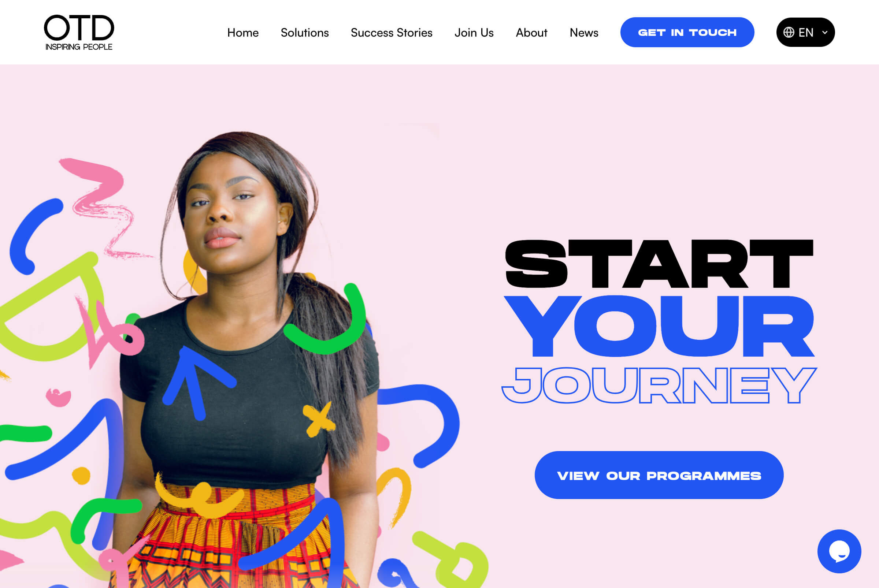The width and height of the screenshot is (879, 588).
Task: Click View Our Programmes button
Action: pyautogui.click(x=659, y=475)
